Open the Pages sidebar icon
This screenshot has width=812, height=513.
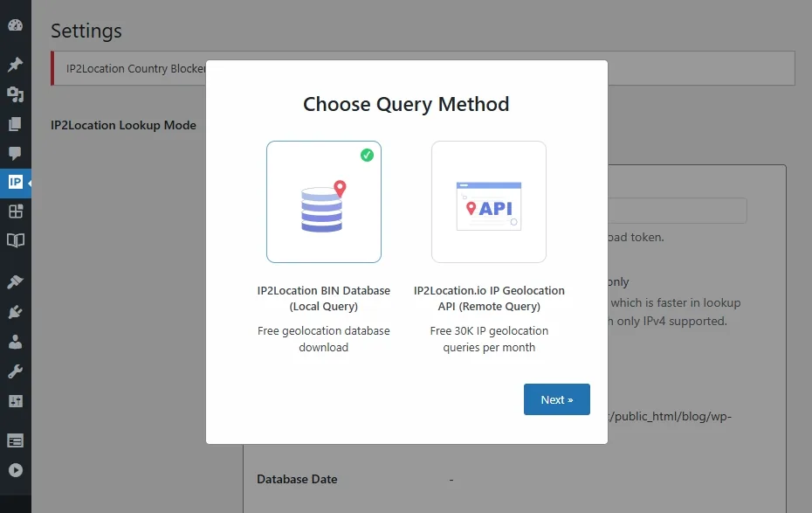point(16,124)
